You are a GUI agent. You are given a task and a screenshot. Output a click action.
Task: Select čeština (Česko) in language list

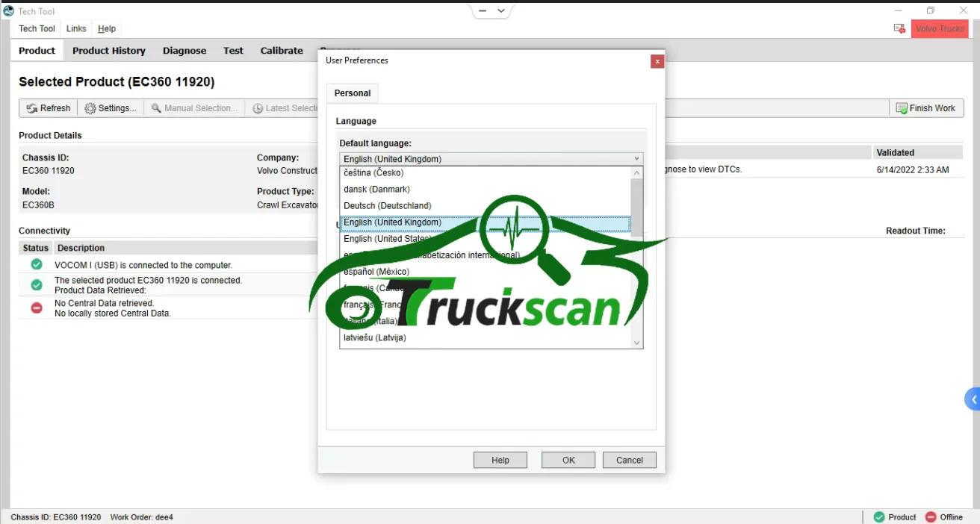click(x=485, y=172)
